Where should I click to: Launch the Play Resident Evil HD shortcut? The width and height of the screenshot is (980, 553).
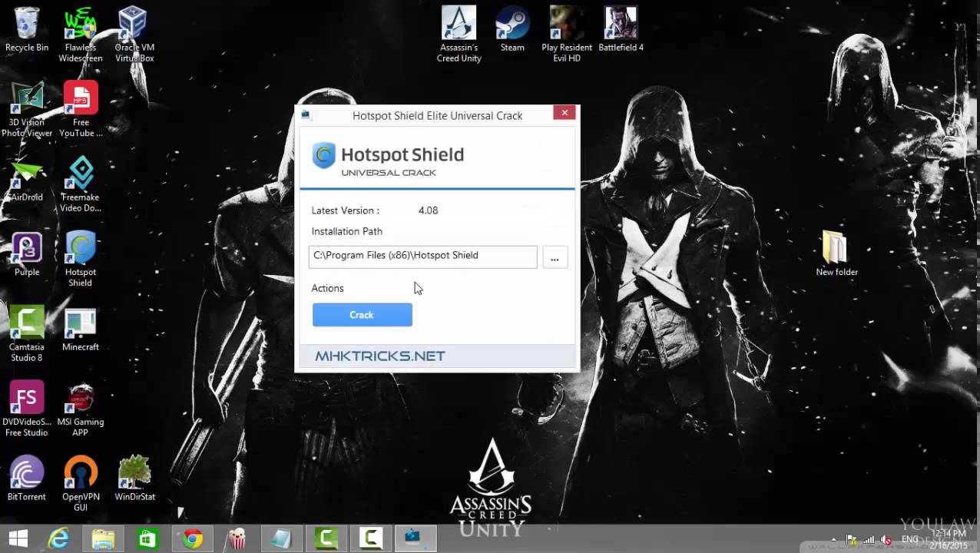pos(567,35)
